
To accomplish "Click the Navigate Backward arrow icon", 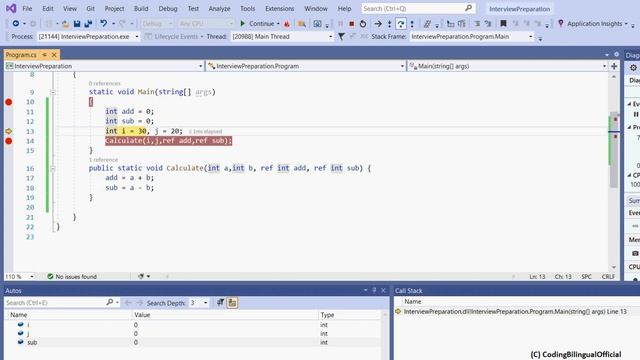I will pyautogui.click(x=16, y=24).
